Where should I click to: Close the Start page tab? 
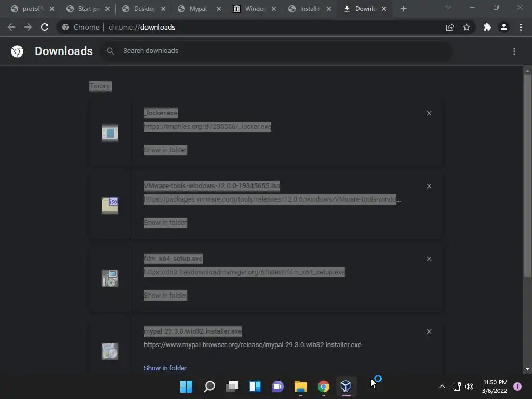pyautogui.click(x=108, y=9)
